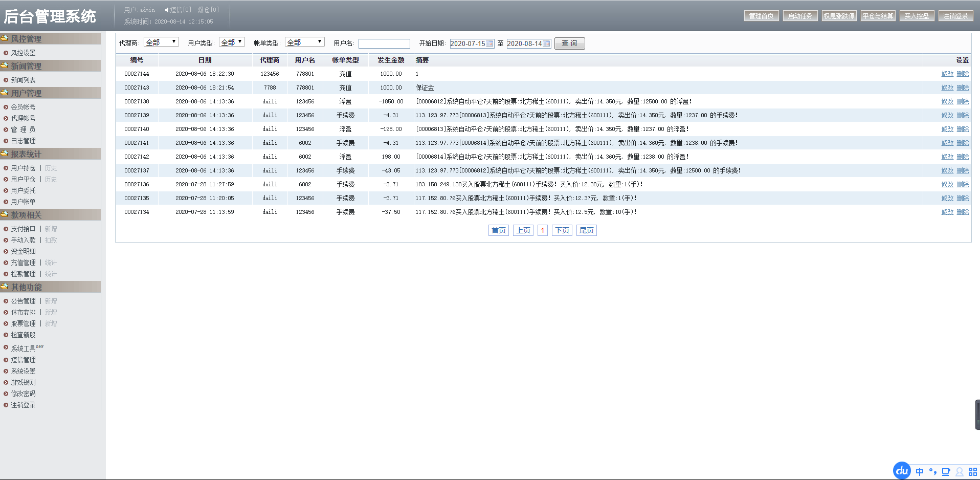This screenshot has width=980, height=480.
Task: Toggle the IME punctuation mode icon
Action: point(932,472)
